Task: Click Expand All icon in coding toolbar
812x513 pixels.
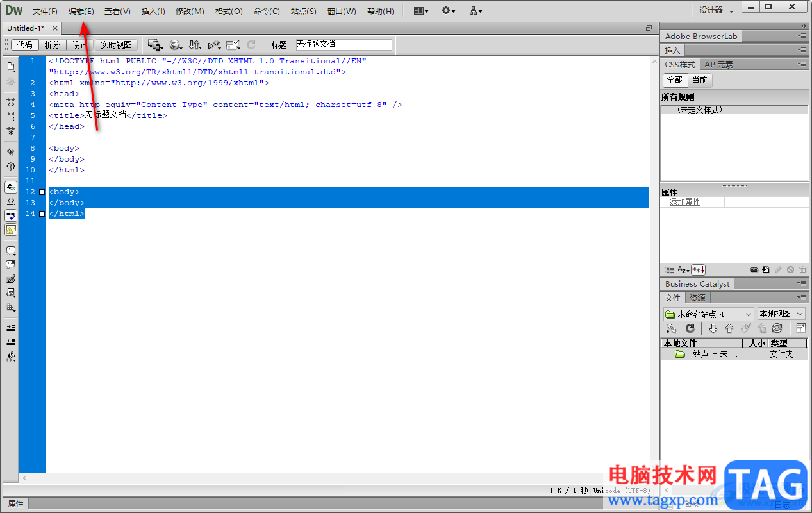Action: 11,131
